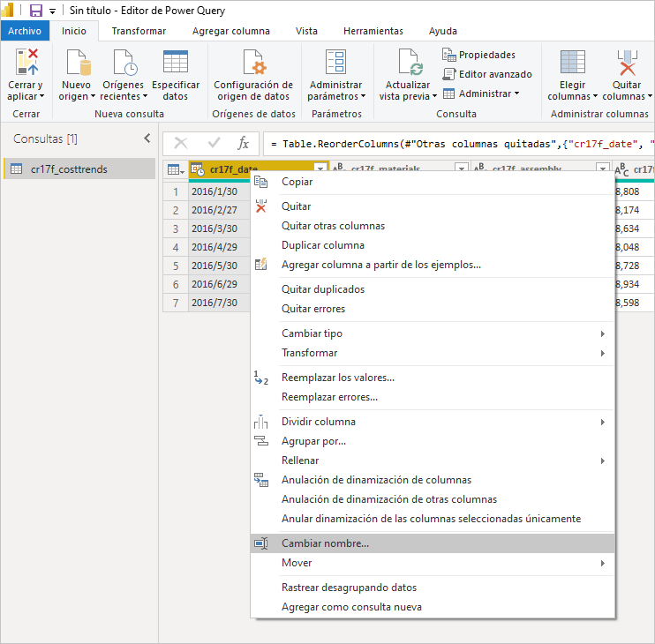Expand the Mover submenu
Screen dimensions: 655x644
click(x=432, y=563)
